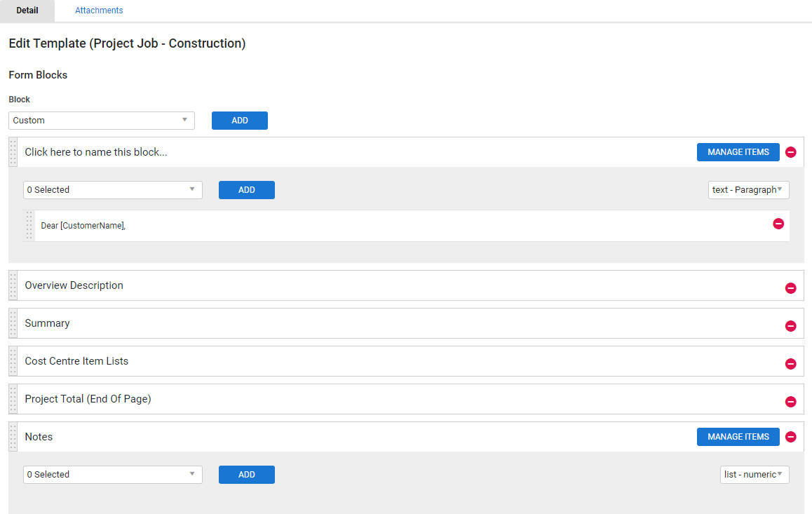
Task: Grab the Cost Centre Item Lists drag handle
Action: pyautogui.click(x=13, y=361)
